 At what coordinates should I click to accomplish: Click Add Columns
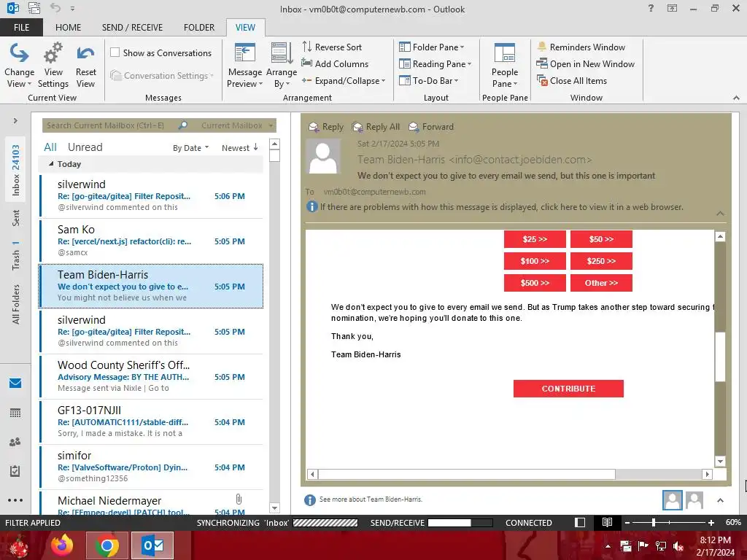335,64
